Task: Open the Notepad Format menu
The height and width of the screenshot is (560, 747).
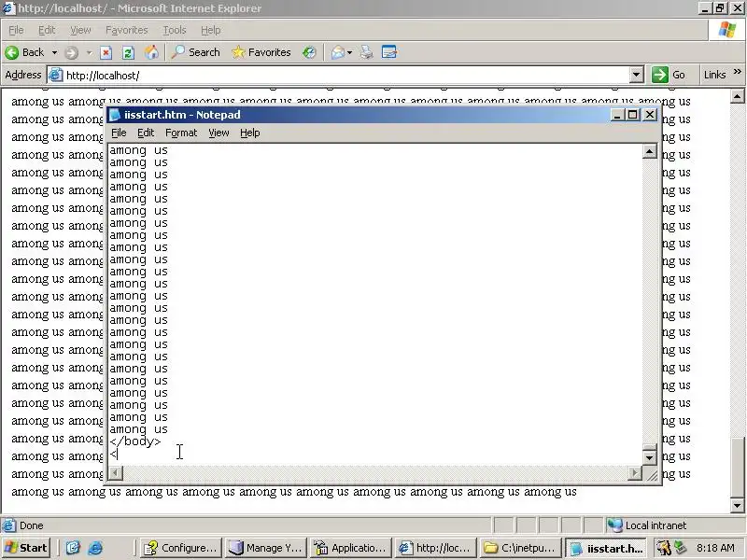Action: click(x=181, y=133)
